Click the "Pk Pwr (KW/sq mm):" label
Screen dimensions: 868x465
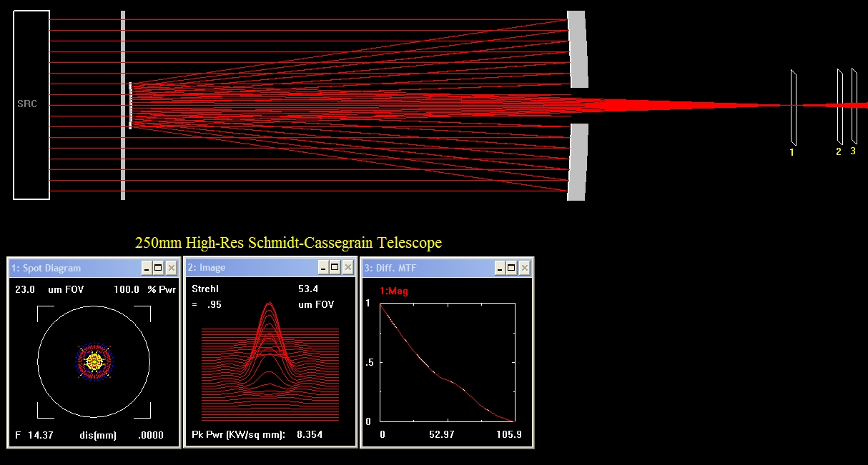238,435
